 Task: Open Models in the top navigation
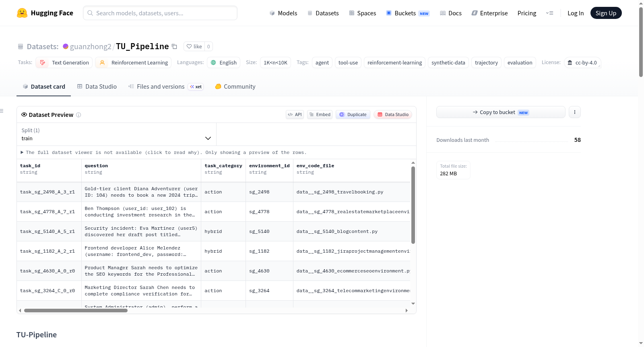point(283,13)
